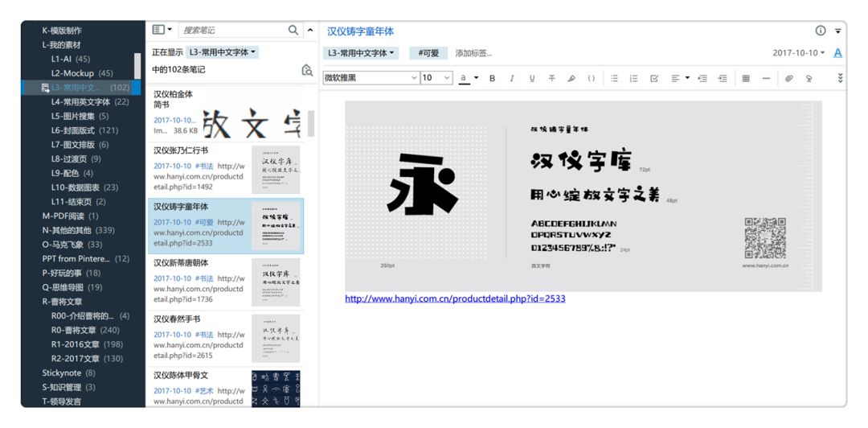Click the font sample image in the note body

(x=583, y=195)
